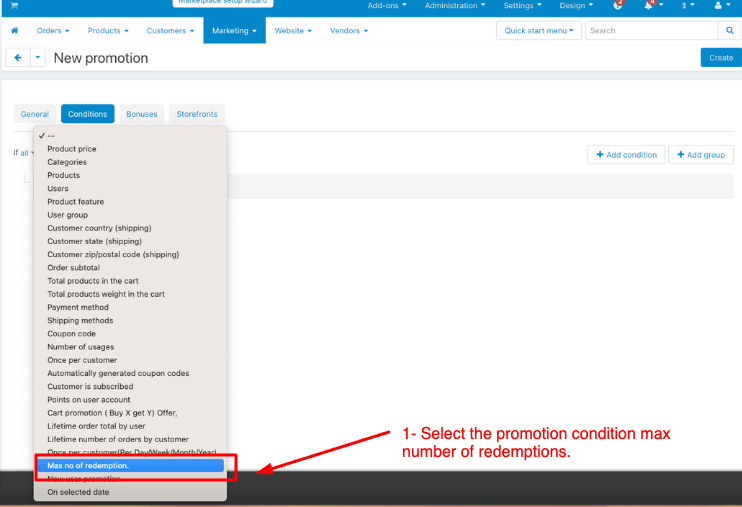Open the Administration dropdown menu
This screenshot has height=507, width=742.
pyautogui.click(x=455, y=6)
